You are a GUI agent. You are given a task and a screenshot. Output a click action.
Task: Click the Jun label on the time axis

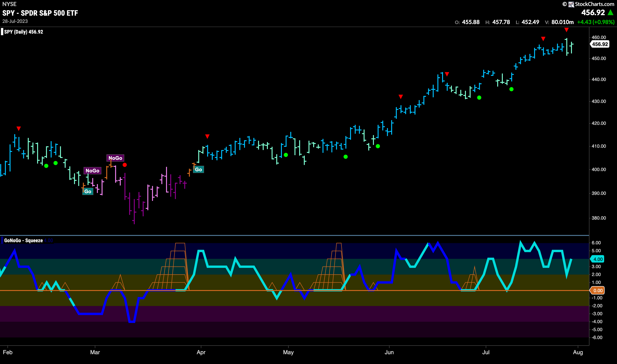(x=389, y=352)
